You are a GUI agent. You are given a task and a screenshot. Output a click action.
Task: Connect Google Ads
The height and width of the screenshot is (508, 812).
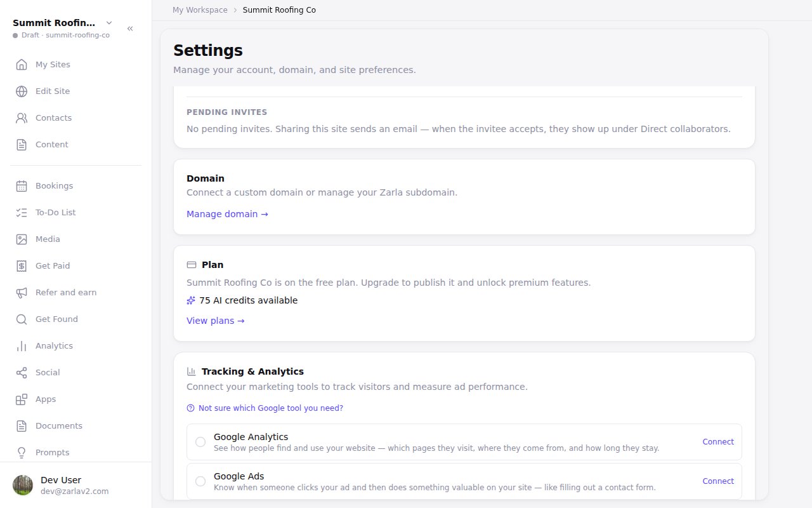pos(718,481)
